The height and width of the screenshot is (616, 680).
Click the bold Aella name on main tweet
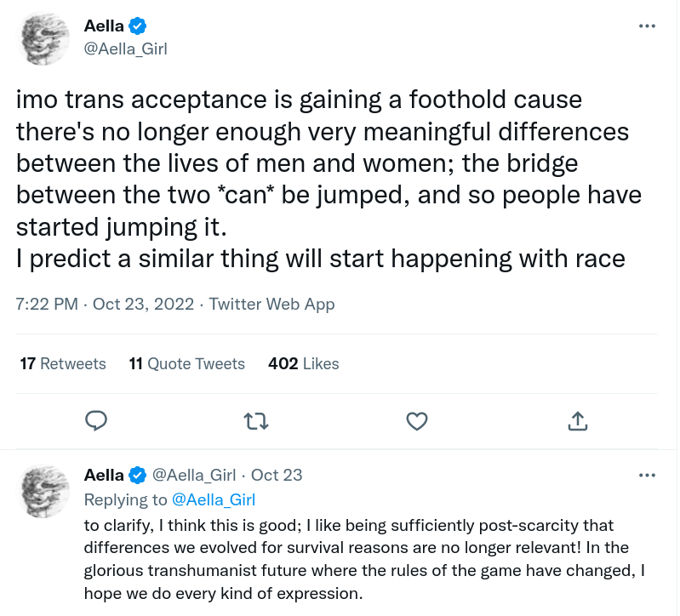coord(104,26)
